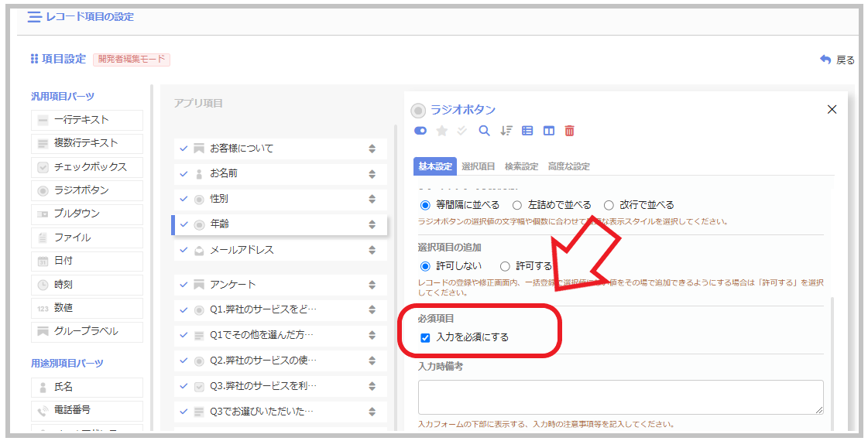This screenshot has width=868, height=441.
Task: Click the sort handle on Q1.弊社のサービスをど… row
Action: [x=372, y=310]
